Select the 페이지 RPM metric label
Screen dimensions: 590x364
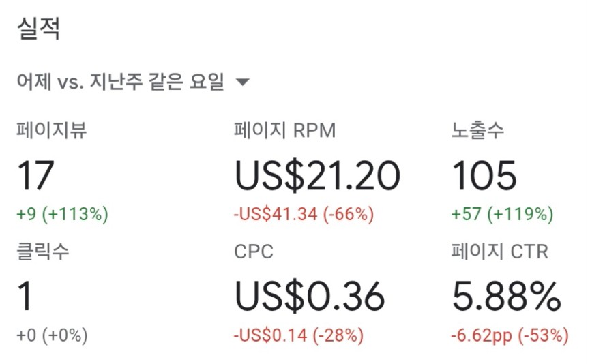(284, 130)
